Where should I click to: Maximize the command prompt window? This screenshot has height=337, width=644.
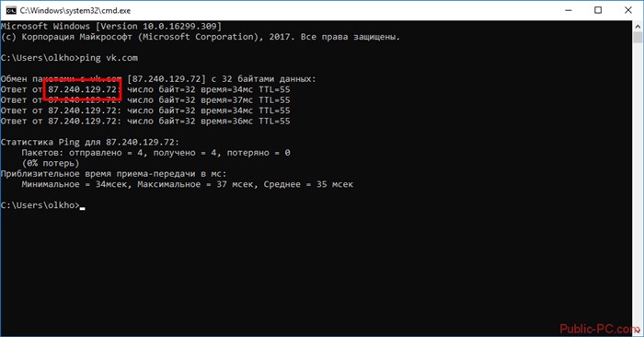(598, 10)
